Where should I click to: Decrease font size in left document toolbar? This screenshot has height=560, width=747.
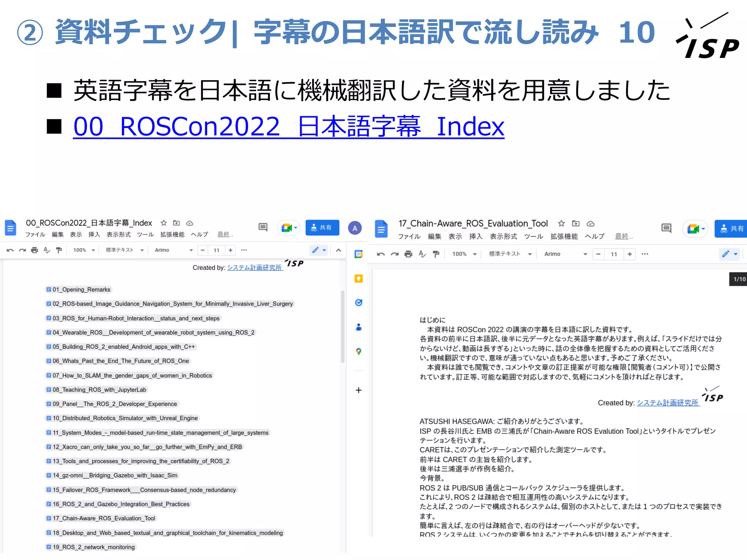pyautogui.click(x=203, y=250)
